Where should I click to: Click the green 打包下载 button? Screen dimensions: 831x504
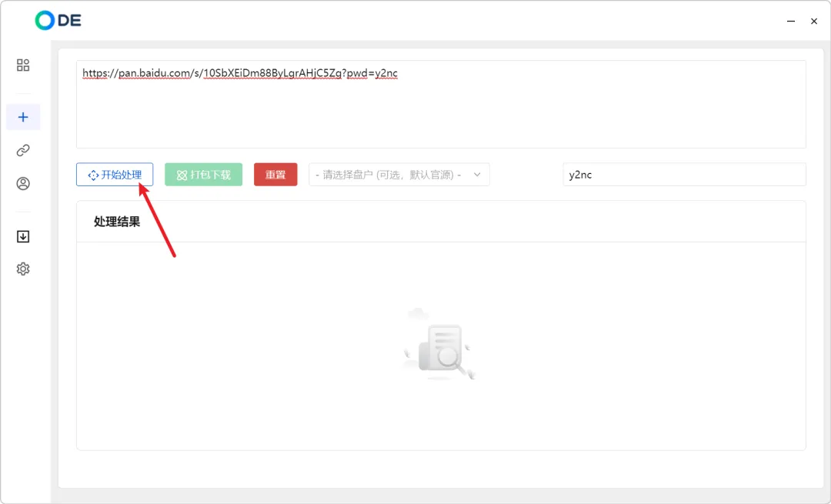203,175
